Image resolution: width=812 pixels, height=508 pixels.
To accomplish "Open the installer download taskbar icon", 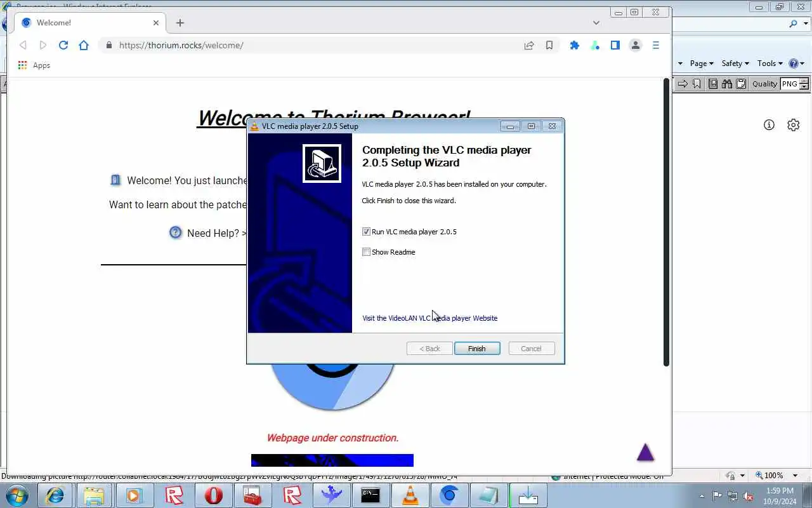I will (528, 495).
